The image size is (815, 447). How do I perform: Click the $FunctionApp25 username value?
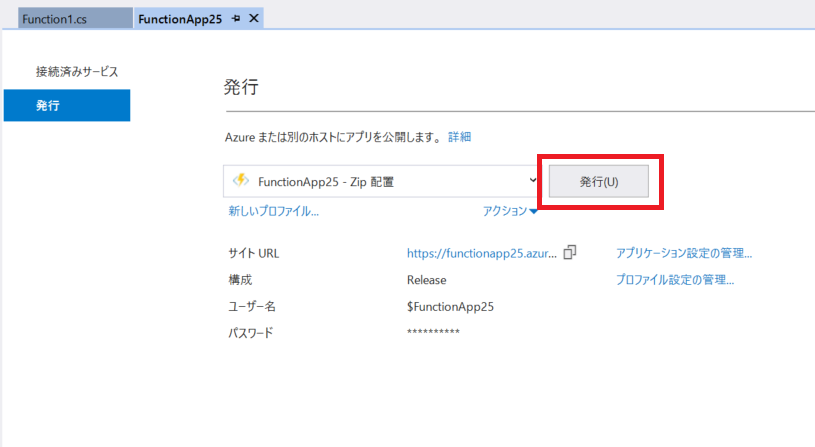pos(450,307)
